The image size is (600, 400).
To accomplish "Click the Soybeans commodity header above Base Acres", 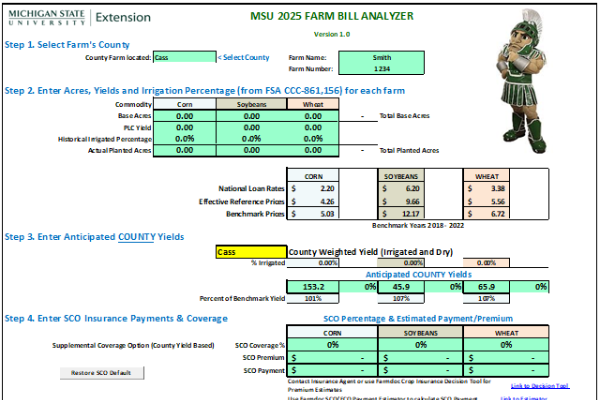I will coord(251,104).
